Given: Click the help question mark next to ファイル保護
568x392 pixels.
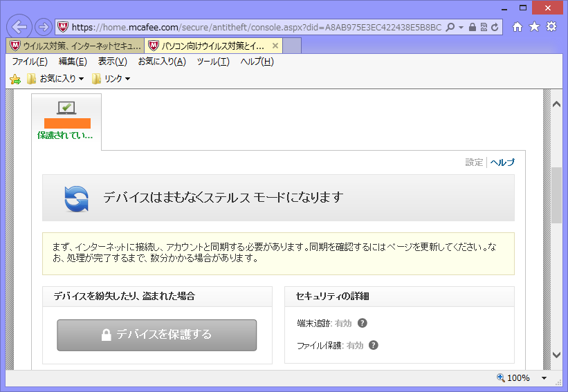Looking at the screenshot, I should click(374, 345).
